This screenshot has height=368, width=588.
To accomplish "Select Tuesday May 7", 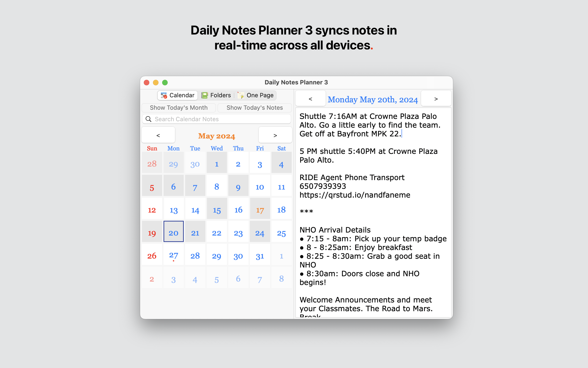I will (x=195, y=185).
